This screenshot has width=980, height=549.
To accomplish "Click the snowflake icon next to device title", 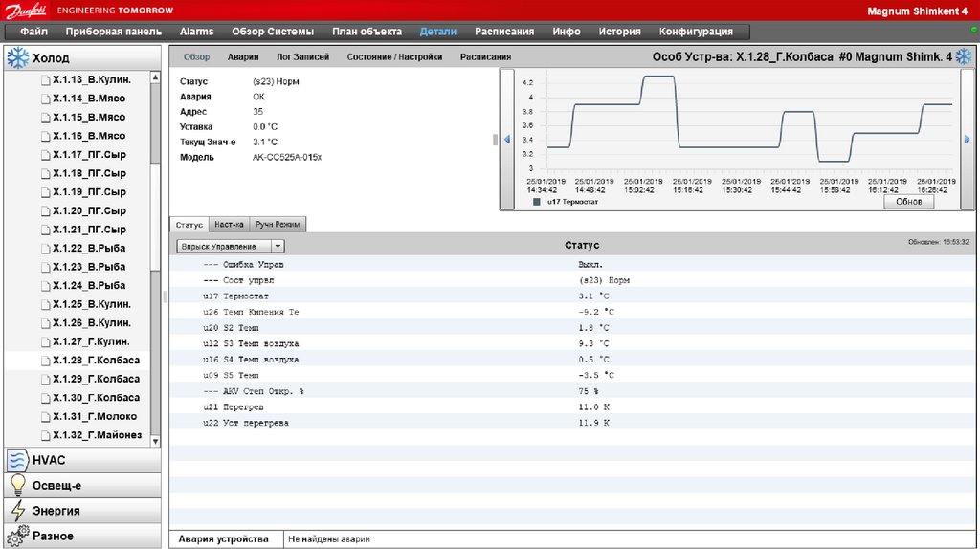I will [965, 57].
